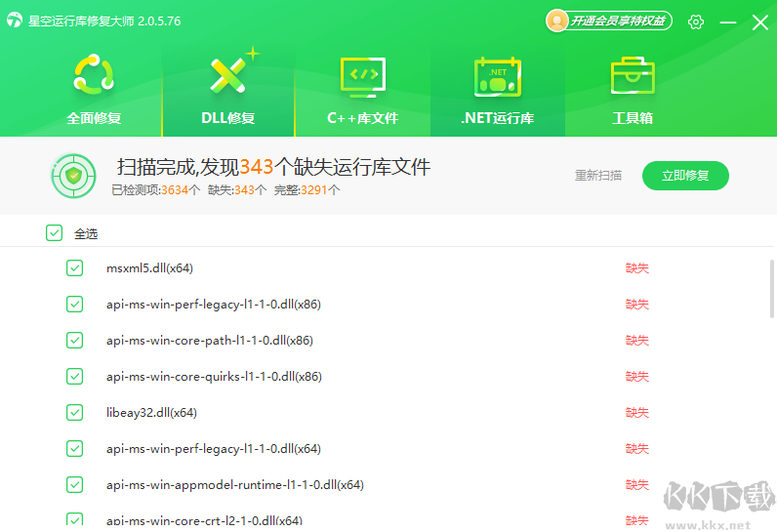This screenshot has width=777, height=532.
Task: Switch to C++库文件 tab label
Action: 363,118
